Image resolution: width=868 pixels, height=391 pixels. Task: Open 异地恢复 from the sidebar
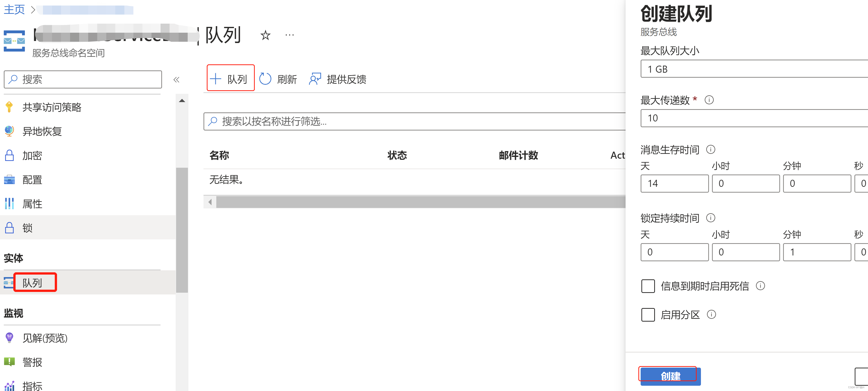pos(42,131)
